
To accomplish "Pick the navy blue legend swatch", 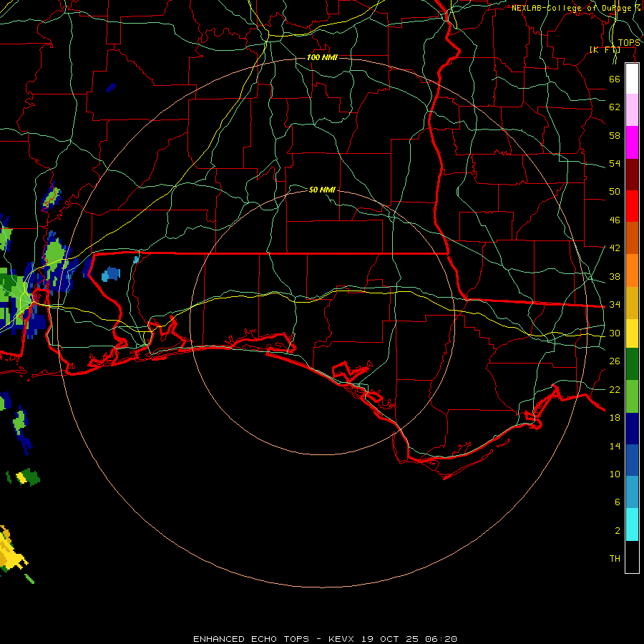I will [x=632, y=429].
